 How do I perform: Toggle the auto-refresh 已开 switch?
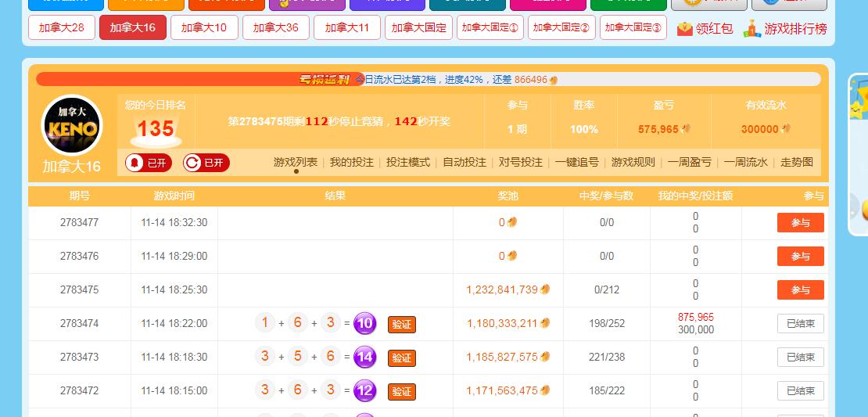(x=206, y=163)
